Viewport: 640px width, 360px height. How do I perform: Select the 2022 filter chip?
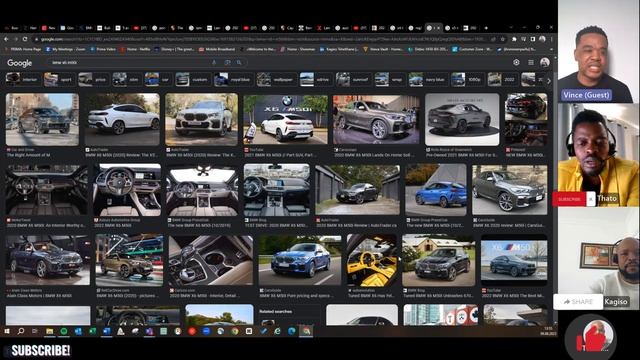(502, 79)
